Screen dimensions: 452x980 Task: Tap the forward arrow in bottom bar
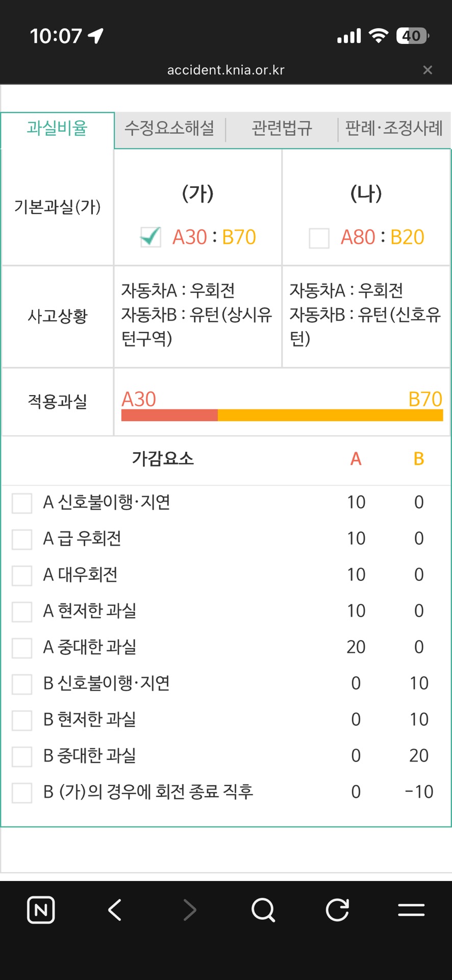(x=190, y=910)
